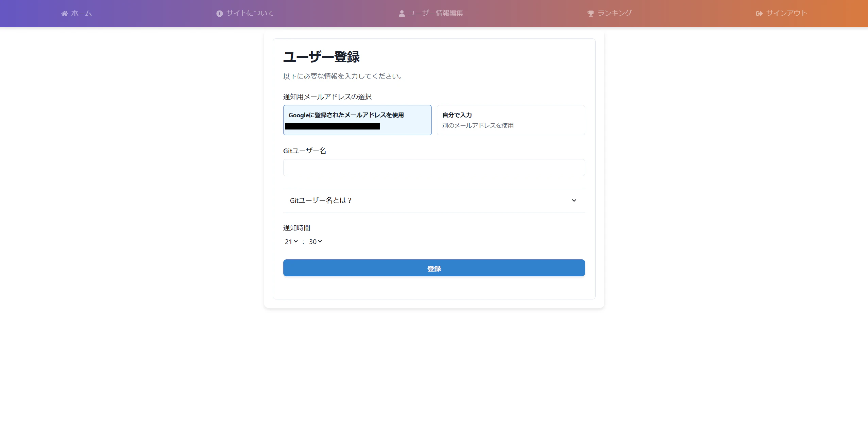Click the sign-out arrow icon

click(x=759, y=14)
